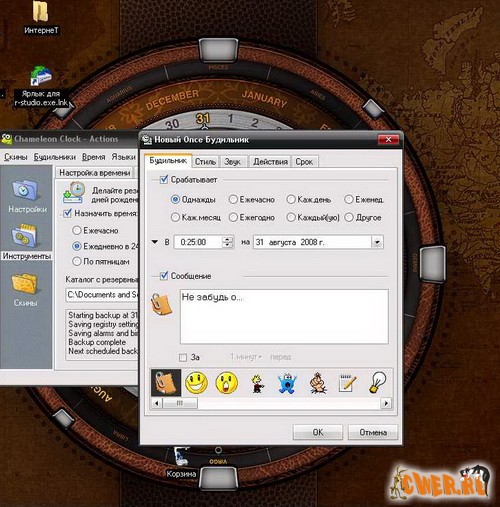
Task: Open the Скины menu
Action: coord(15,157)
